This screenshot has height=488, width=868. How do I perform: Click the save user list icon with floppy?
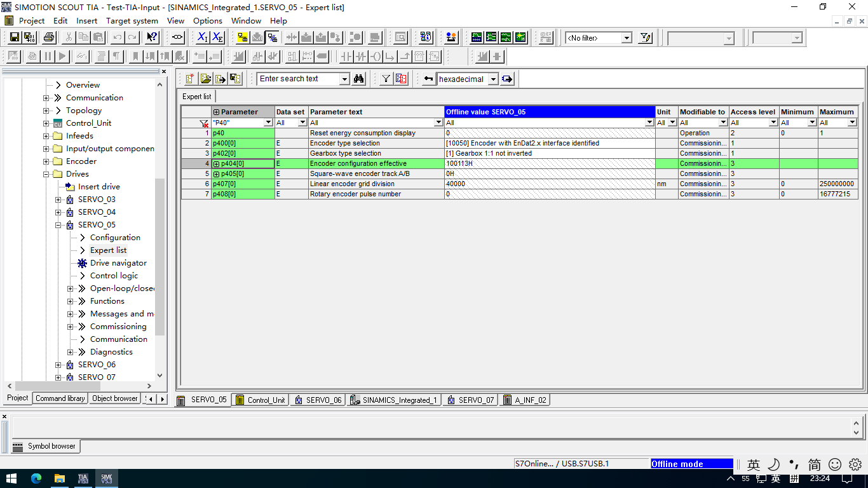coord(234,79)
